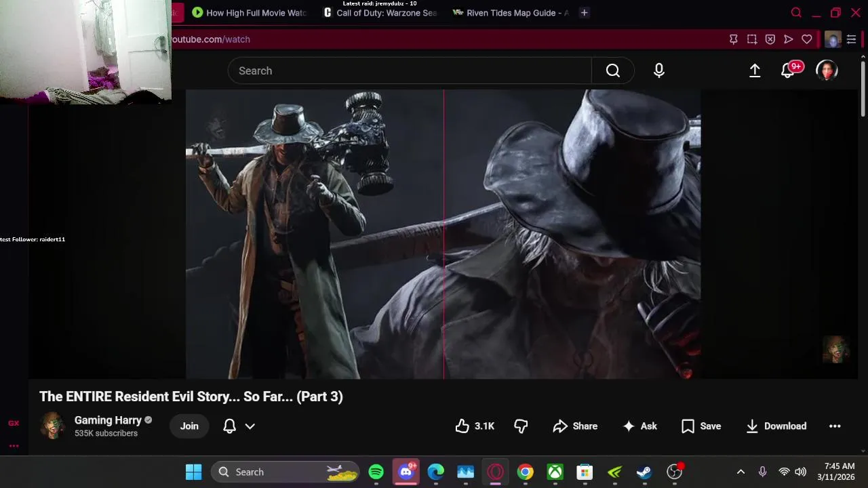The image size is (868, 488).
Task: Click the Join membership button
Action: (189, 426)
